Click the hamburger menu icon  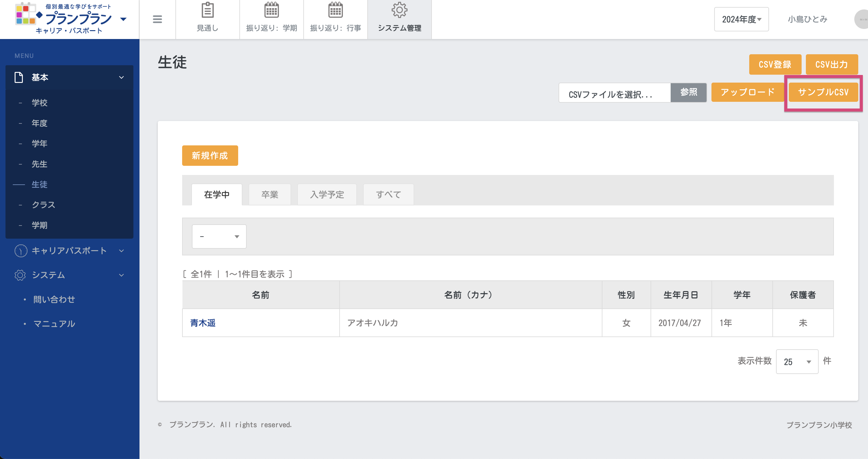(x=157, y=19)
